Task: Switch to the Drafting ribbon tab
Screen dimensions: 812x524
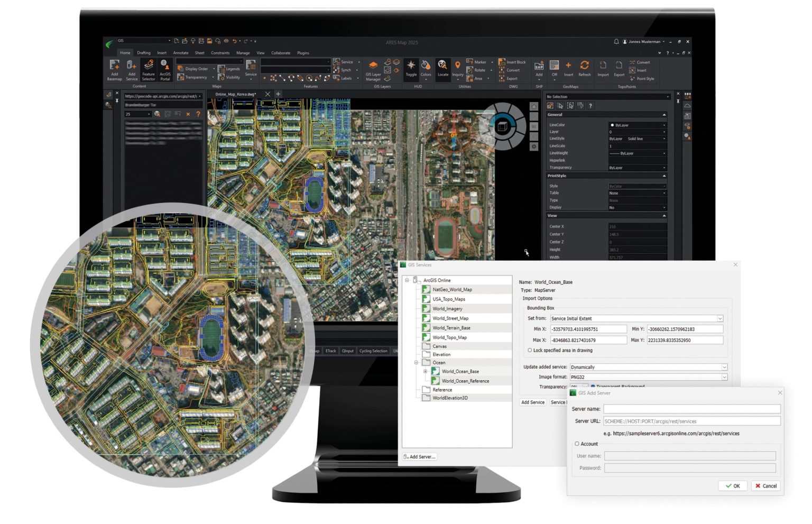Action: (x=143, y=52)
